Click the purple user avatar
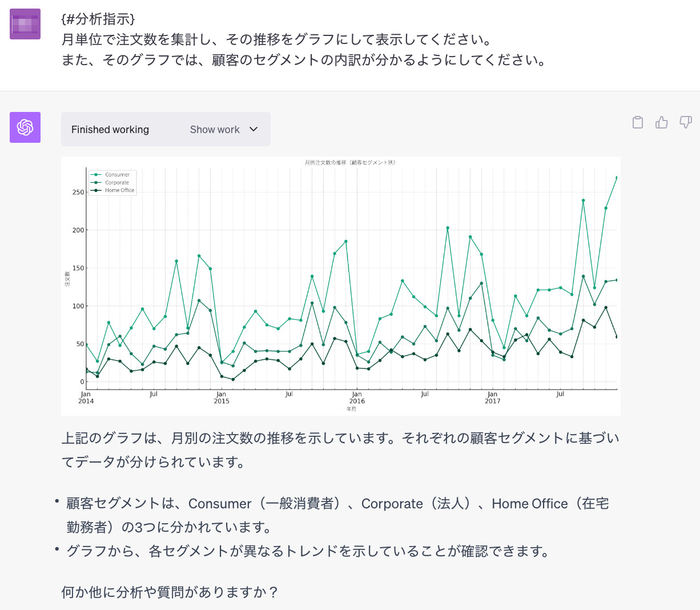Viewport: 700px width, 610px height. coord(25,24)
